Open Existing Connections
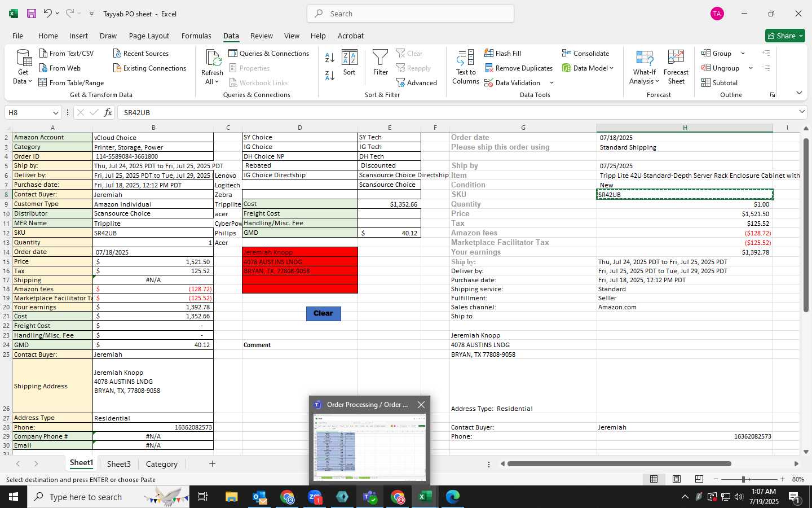 pos(149,68)
